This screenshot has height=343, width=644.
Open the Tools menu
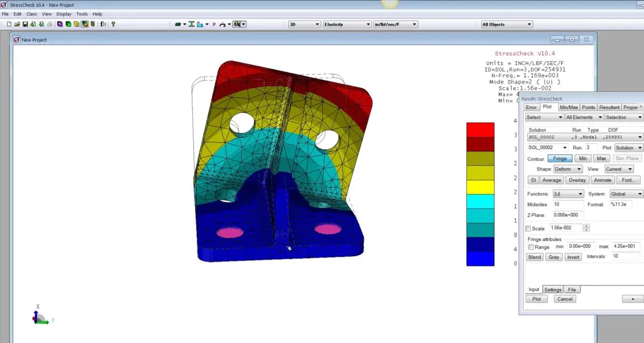(x=82, y=14)
